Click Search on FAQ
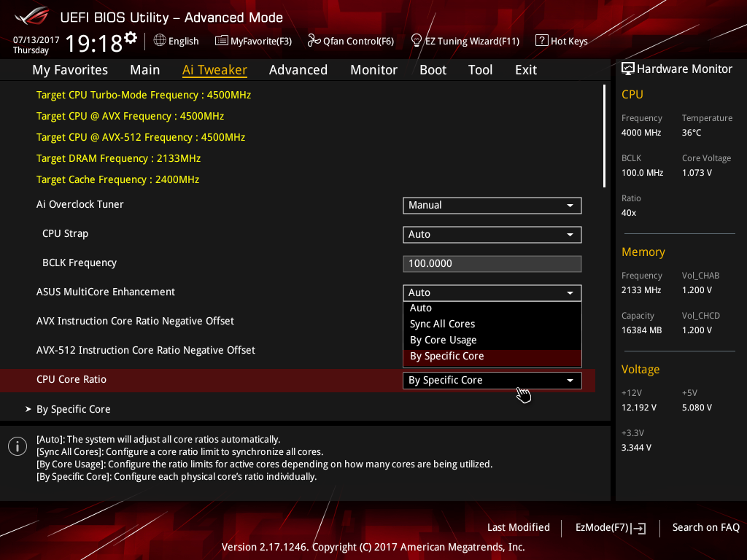 click(706, 528)
